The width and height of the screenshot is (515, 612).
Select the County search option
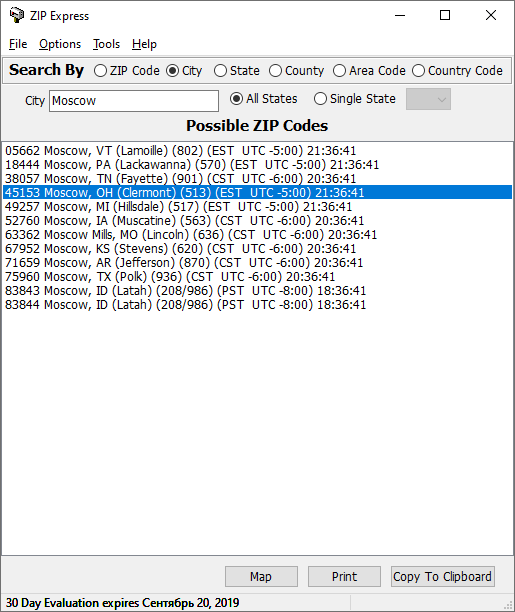click(x=297, y=71)
